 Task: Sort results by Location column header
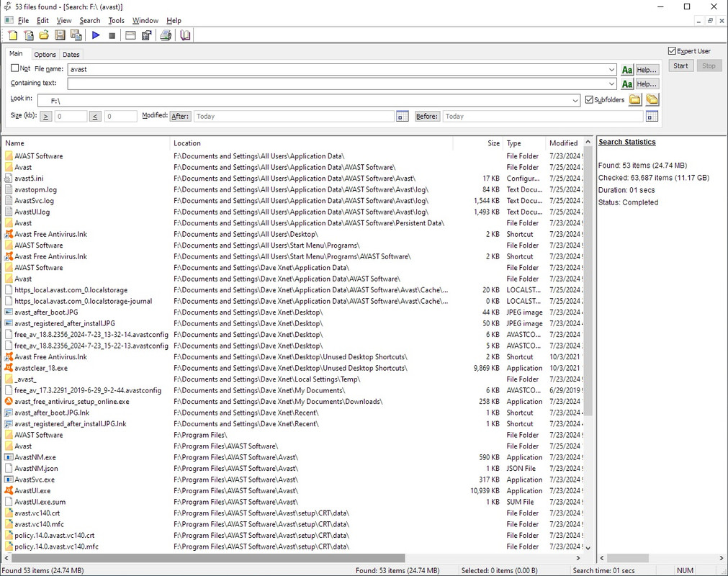pos(312,143)
